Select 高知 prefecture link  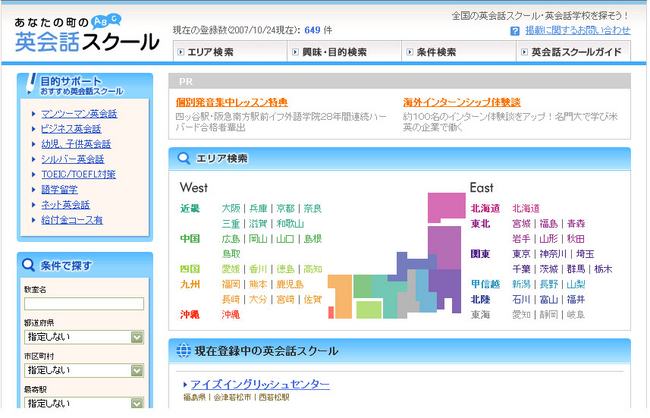point(313,269)
